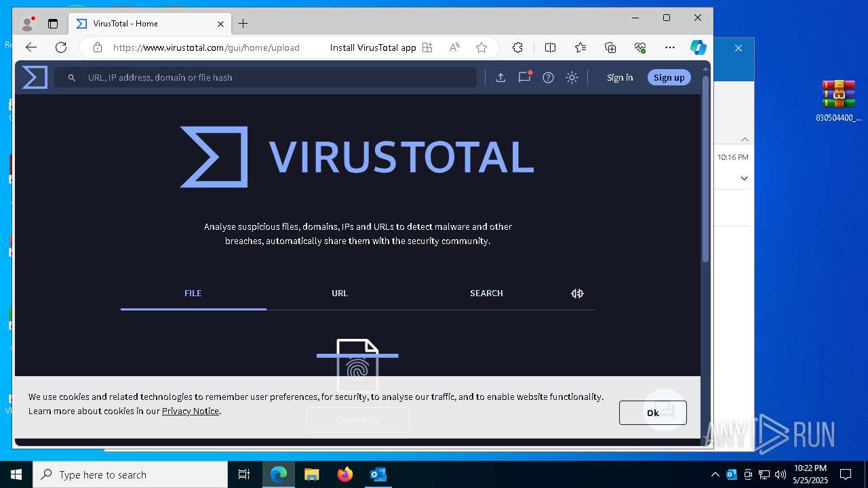
Task: Close the blue pane in background window
Action: point(738,48)
